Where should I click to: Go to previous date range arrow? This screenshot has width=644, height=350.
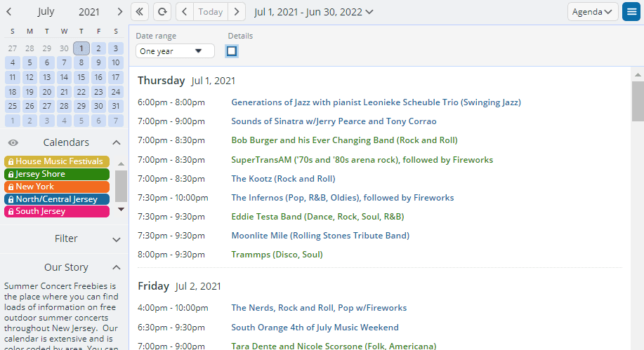184,12
